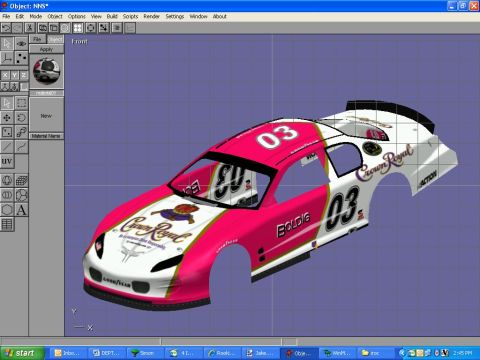Choose the Move four-arrow tool
Image resolution: width=480 pixels, height=360 pixels.
pyautogui.click(x=7, y=118)
